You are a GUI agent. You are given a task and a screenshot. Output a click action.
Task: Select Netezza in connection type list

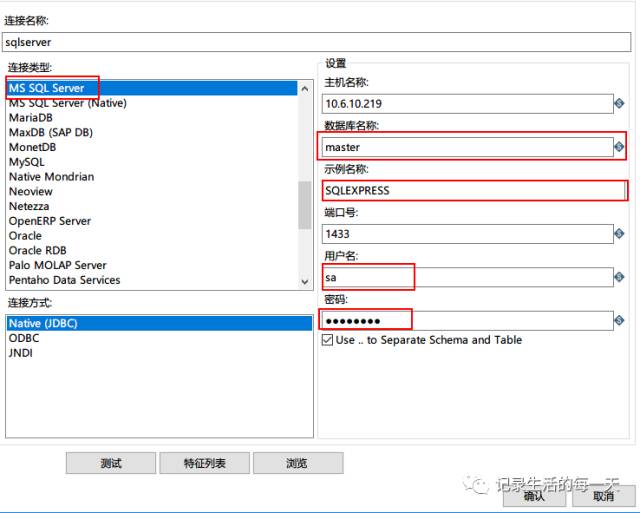(x=152, y=206)
